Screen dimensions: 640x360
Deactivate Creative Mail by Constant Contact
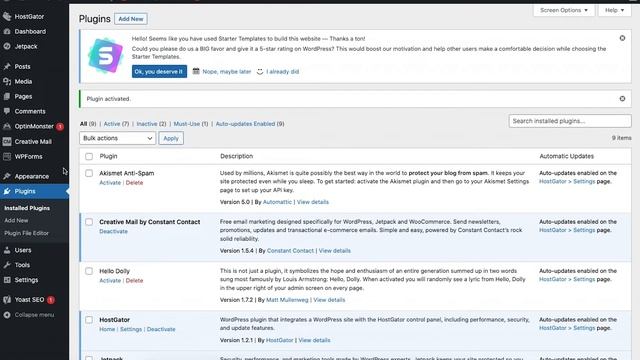point(113,231)
